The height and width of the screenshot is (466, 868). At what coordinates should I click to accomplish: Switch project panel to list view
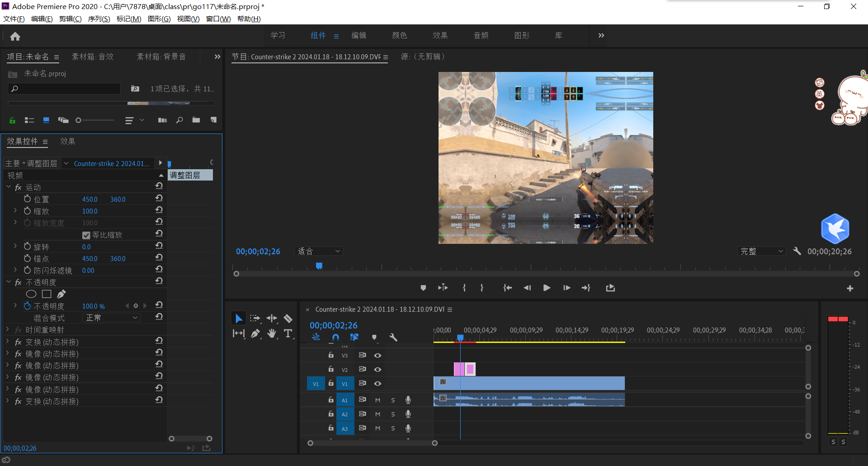pos(29,120)
